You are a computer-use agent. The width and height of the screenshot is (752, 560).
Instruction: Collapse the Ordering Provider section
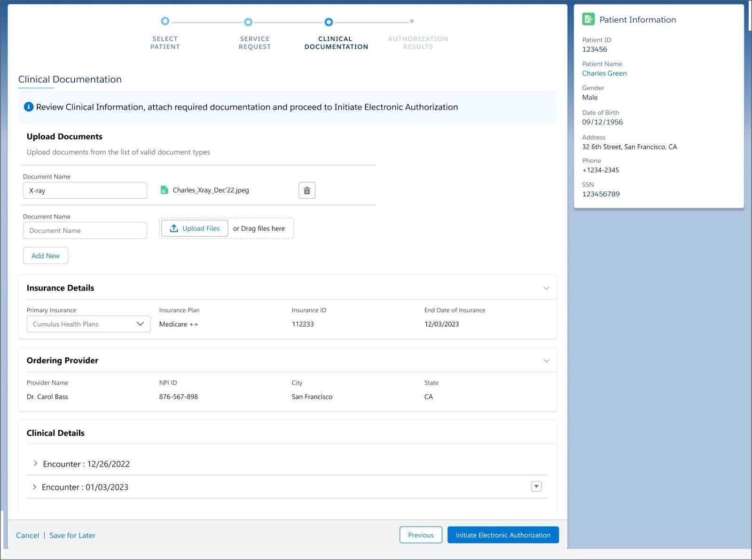[x=546, y=361]
